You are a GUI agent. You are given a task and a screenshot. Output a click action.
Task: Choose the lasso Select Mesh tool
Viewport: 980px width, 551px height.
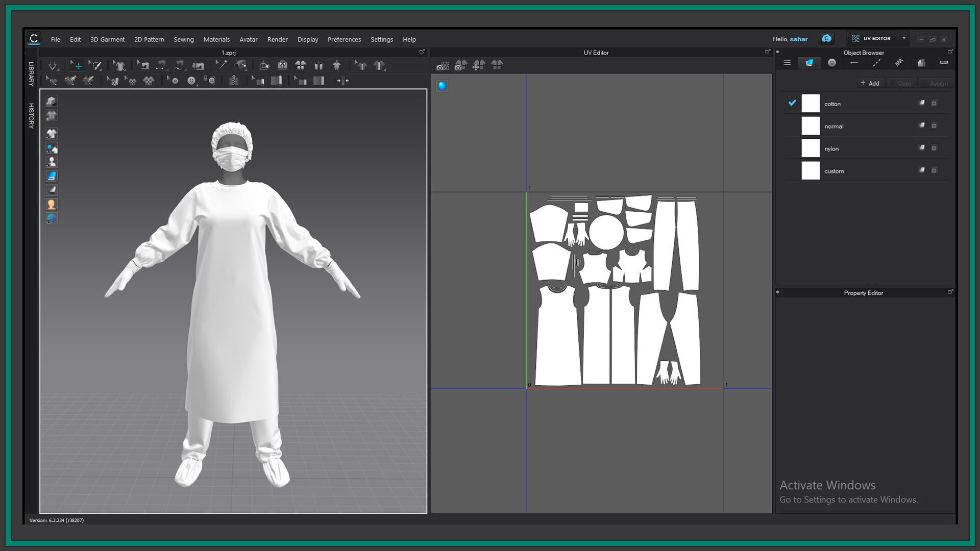click(x=95, y=65)
